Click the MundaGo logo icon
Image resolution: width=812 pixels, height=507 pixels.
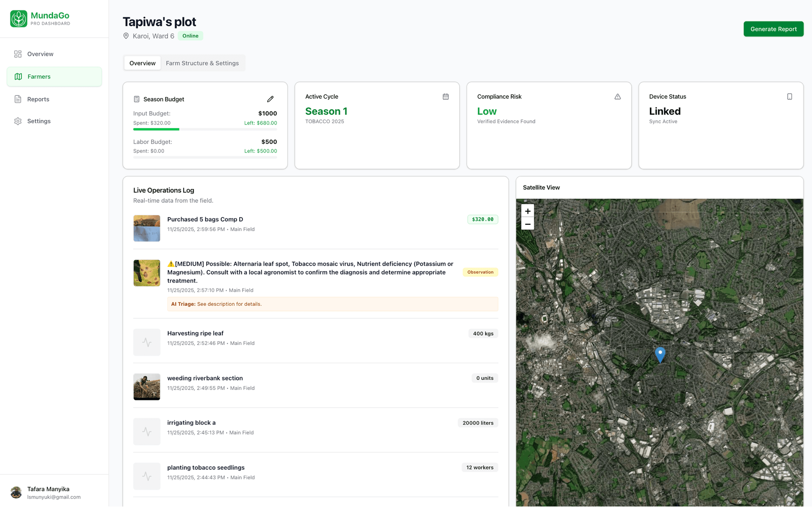(x=18, y=18)
